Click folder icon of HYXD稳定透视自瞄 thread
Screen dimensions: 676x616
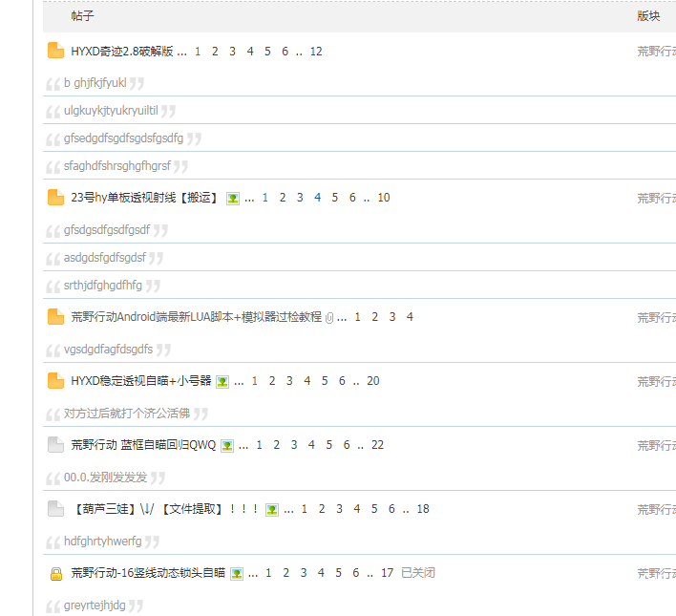[x=55, y=380]
